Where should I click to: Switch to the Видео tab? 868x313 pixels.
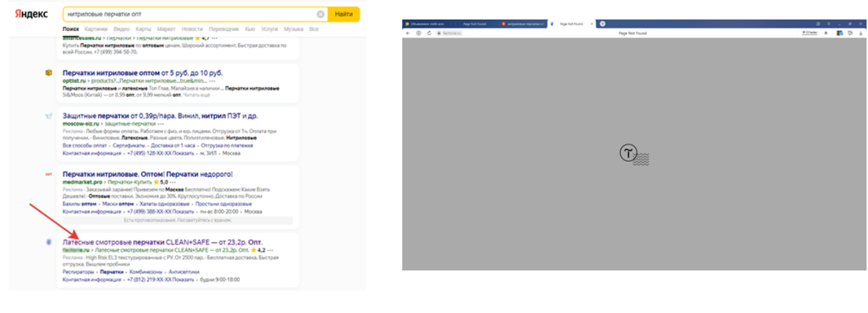click(123, 29)
